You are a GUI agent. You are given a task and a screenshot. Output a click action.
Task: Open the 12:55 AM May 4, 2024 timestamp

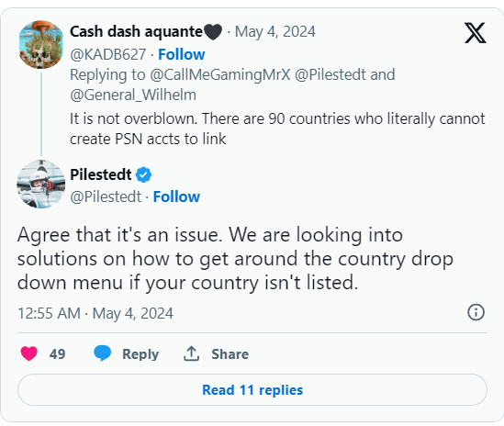[x=95, y=313]
